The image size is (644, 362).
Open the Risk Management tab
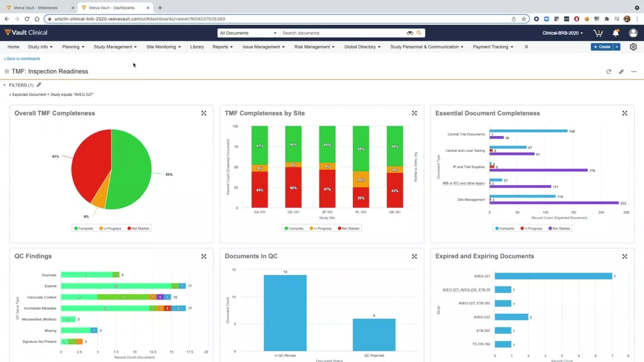point(314,47)
